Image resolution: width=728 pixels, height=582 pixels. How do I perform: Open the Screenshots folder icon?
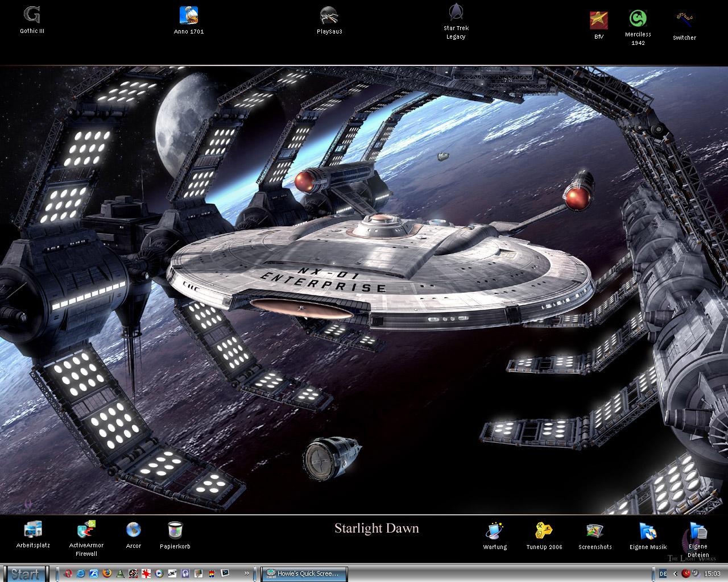(595, 536)
